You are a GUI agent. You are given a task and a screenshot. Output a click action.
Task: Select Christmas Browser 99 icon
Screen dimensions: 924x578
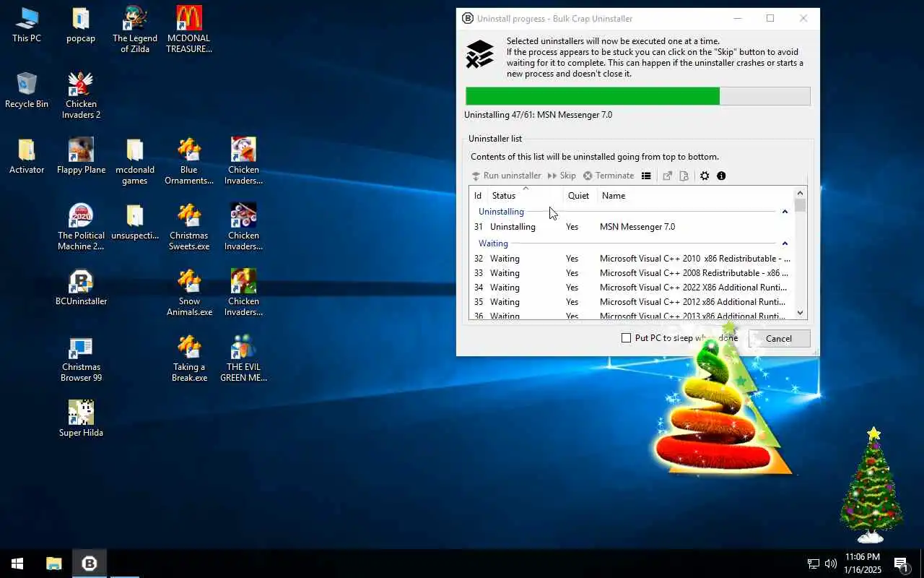(x=81, y=358)
